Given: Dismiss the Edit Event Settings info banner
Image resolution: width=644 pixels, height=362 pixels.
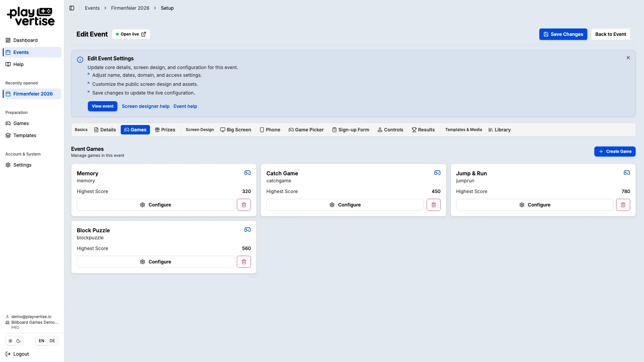Looking at the screenshot, I should tap(628, 58).
